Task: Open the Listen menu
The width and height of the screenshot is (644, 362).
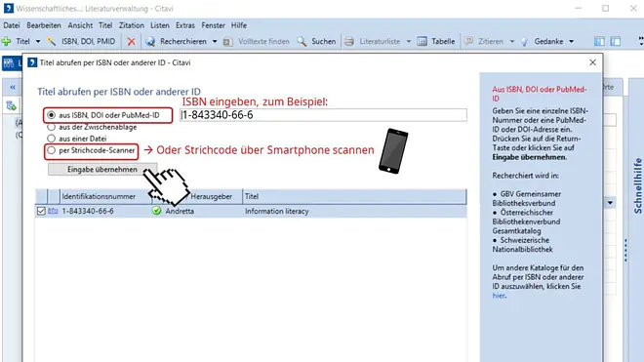Action: [x=159, y=25]
